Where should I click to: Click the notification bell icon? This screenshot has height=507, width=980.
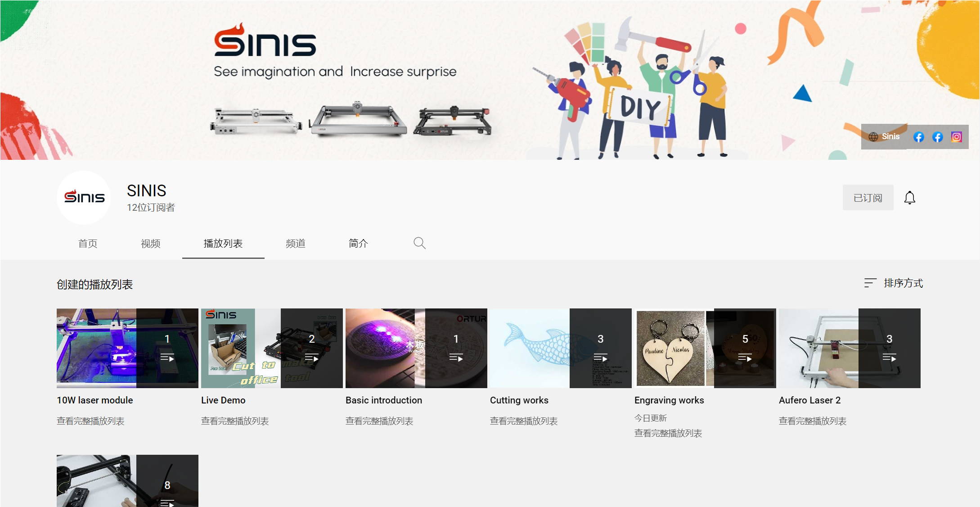pos(909,198)
